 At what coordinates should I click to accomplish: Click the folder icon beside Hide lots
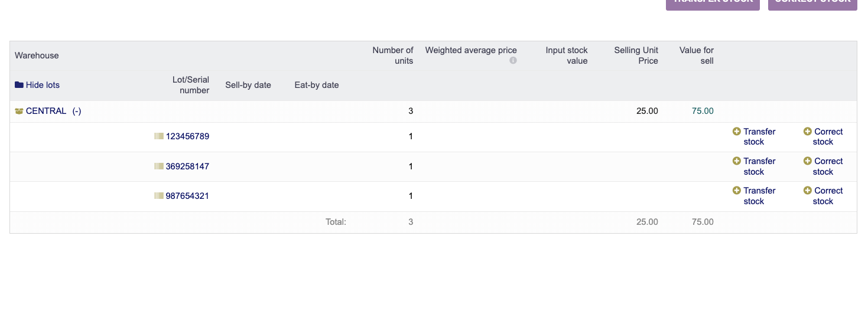19,85
